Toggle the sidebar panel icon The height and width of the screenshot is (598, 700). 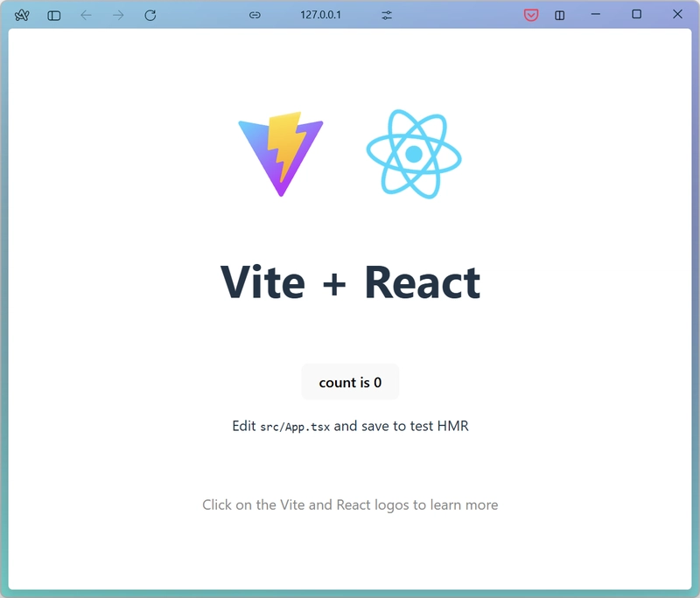click(54, 16)
